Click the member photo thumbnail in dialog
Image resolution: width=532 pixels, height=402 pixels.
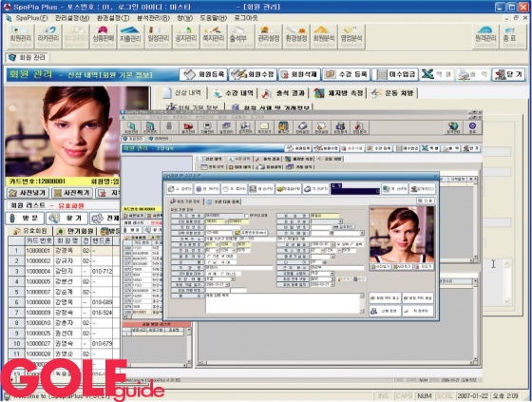point(402,235)
